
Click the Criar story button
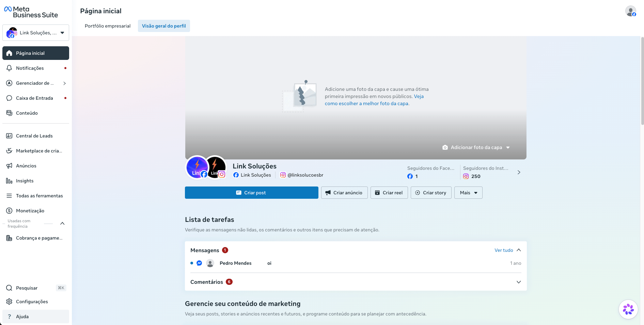pos(431,193)
